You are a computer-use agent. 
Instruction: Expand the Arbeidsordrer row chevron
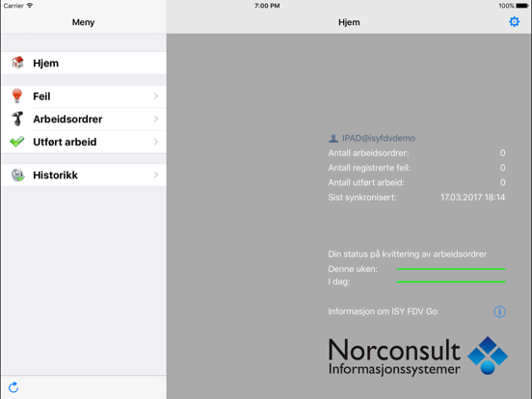tap(156, 119)
